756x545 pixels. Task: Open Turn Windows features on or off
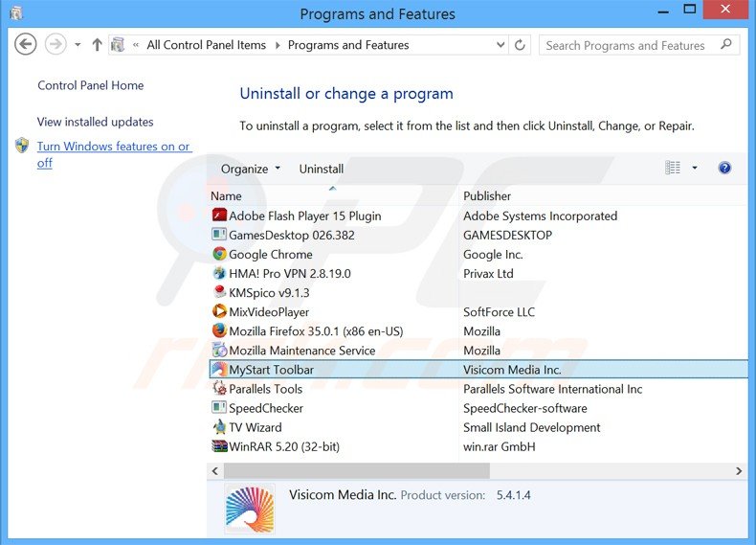pos(114,154)
